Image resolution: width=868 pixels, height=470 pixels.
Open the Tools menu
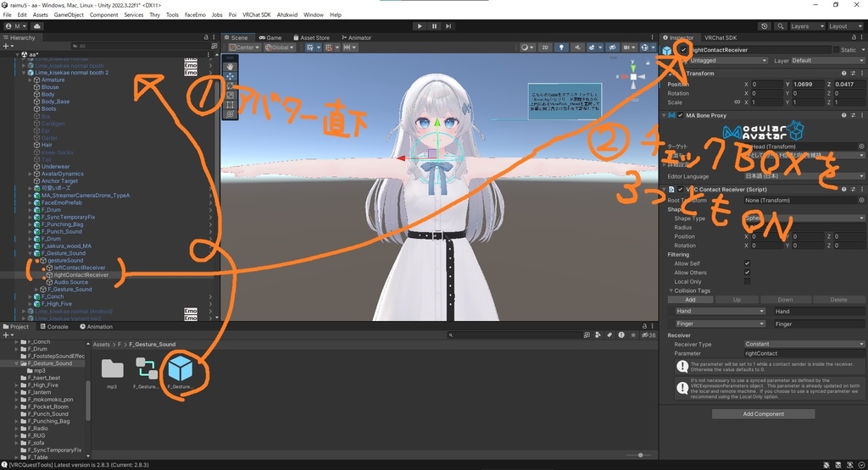(172, 15)
